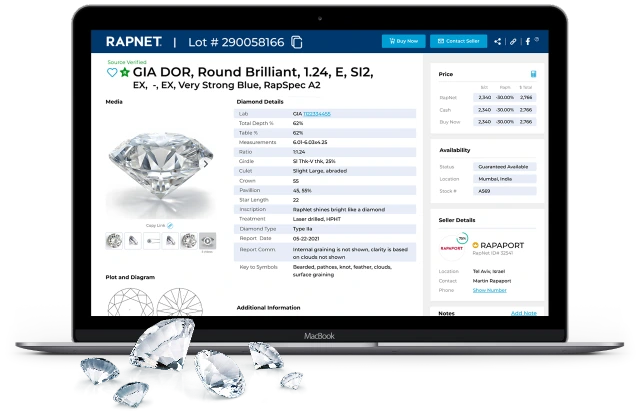
Task: Reveal the seller phone via Show Number
Action: click(x=489, y=290)
